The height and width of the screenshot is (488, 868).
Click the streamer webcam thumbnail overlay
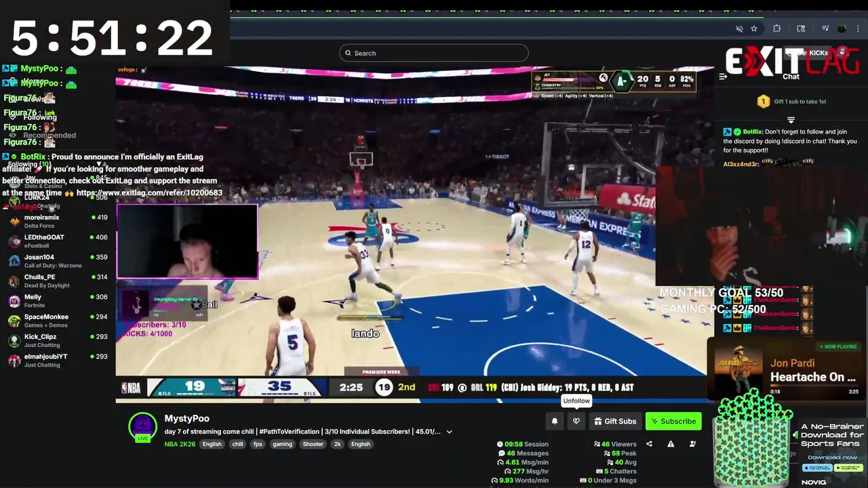pyautogui.click(x=187, y=241)
